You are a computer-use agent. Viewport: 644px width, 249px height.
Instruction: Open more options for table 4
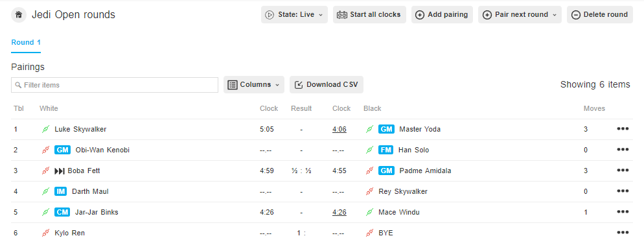tap(623, 191)
